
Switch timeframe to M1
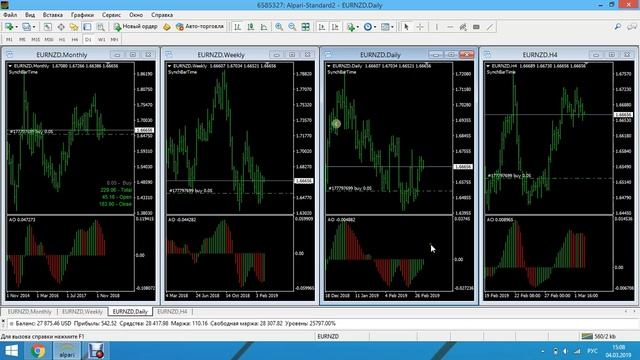click(x=9, y=40)
